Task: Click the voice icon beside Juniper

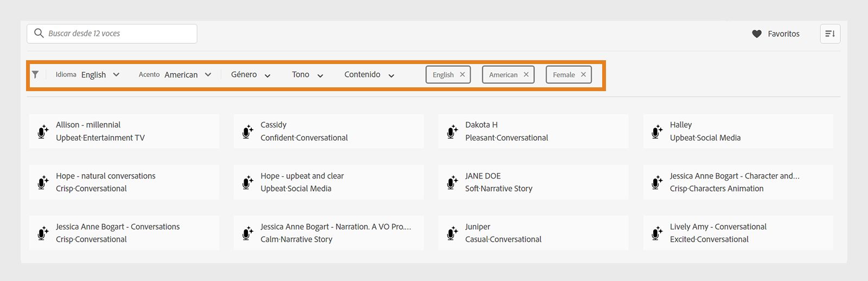Action: tap(452, 233)
